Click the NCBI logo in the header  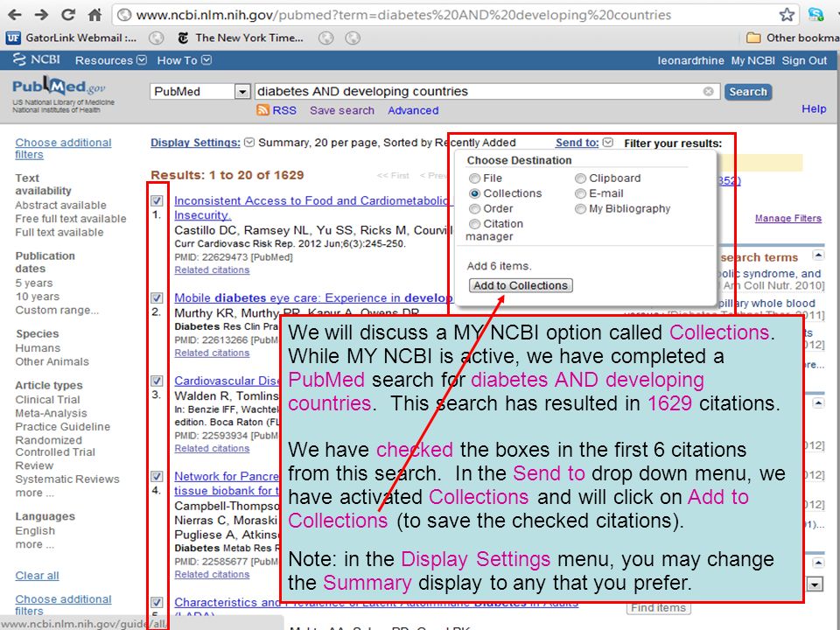pos(37,59)
